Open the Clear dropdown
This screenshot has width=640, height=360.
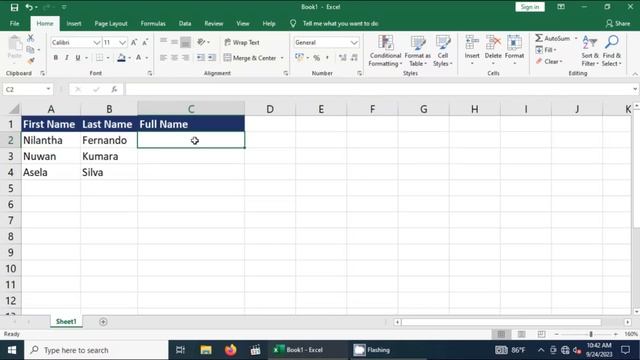549,62
